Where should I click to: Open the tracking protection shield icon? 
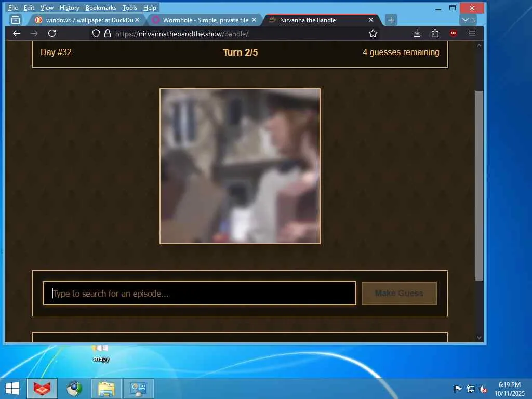point(96,33)
